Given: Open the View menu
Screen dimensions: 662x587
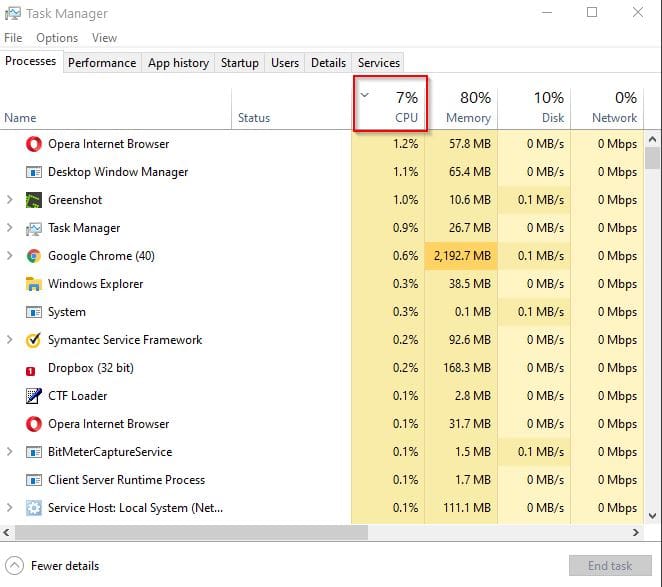Looking at the screenshot, I should coord(104,38).
